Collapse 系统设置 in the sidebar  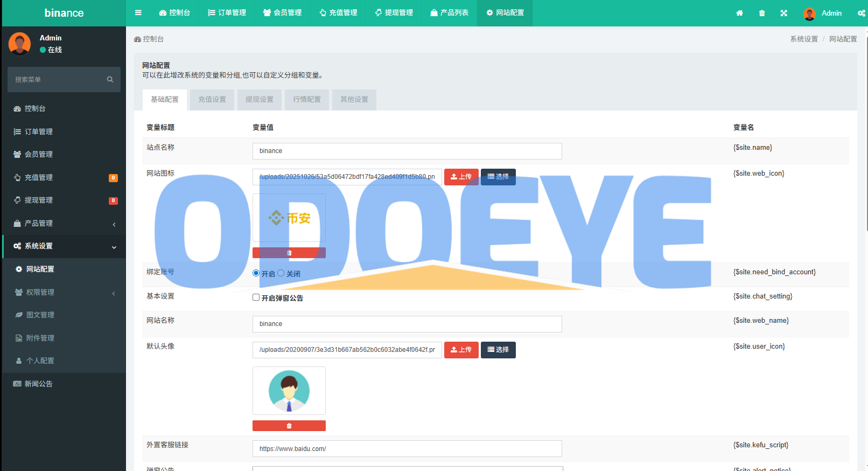pyautogui.click(x=64, y=246)
